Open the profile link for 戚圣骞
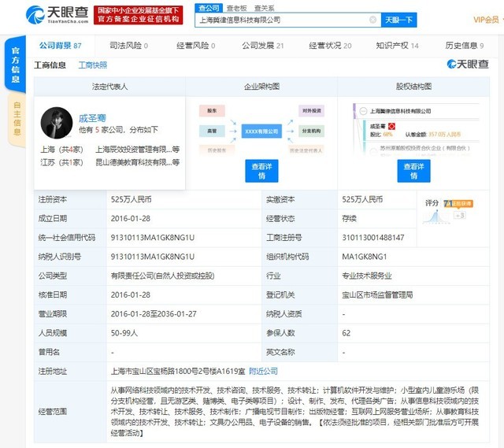 92,118
